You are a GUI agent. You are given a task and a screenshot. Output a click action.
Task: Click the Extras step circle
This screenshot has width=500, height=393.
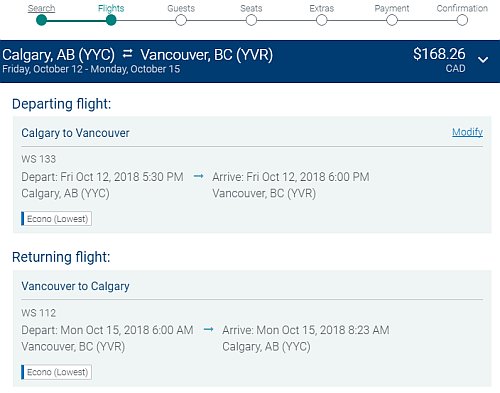[x=322, y=20]
